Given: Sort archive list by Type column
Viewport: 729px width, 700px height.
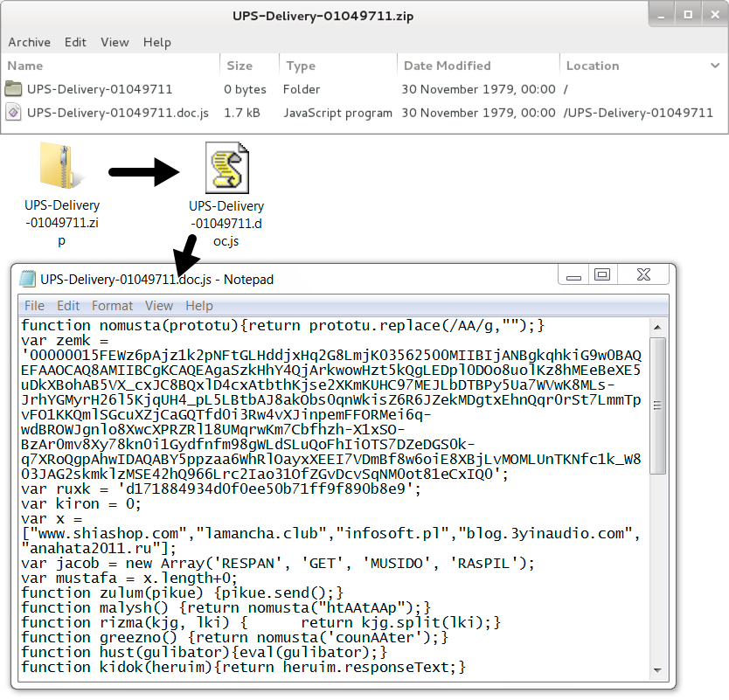Looking at the screenshot, I should click(x=301, y=66).
